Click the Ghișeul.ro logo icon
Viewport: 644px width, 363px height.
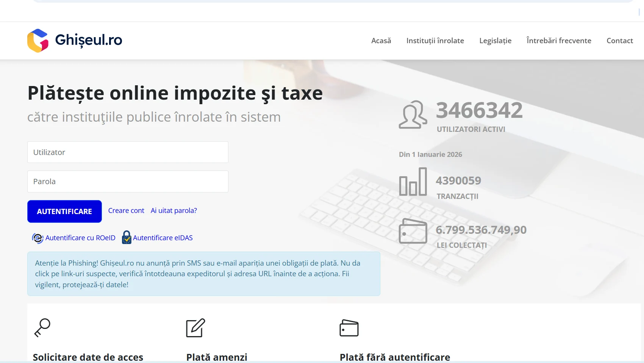click(x=38, y=41)
